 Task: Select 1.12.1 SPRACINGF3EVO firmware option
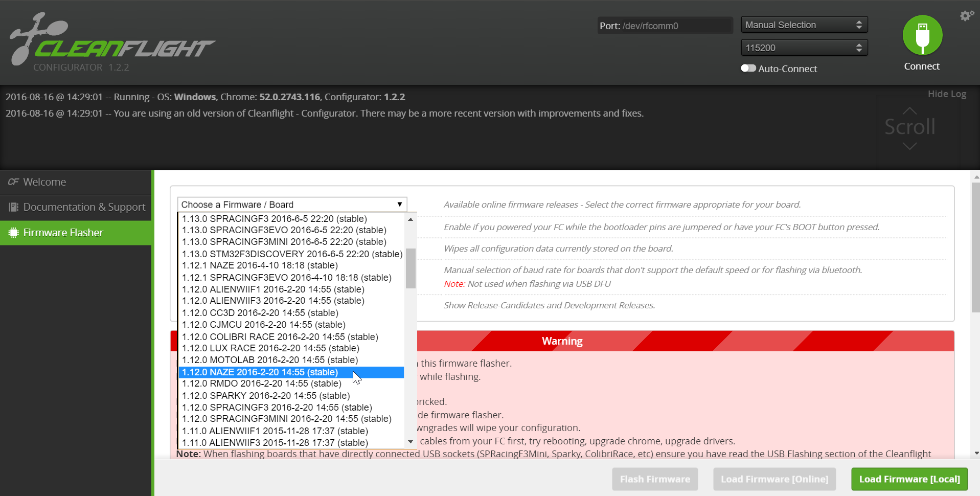291,278
